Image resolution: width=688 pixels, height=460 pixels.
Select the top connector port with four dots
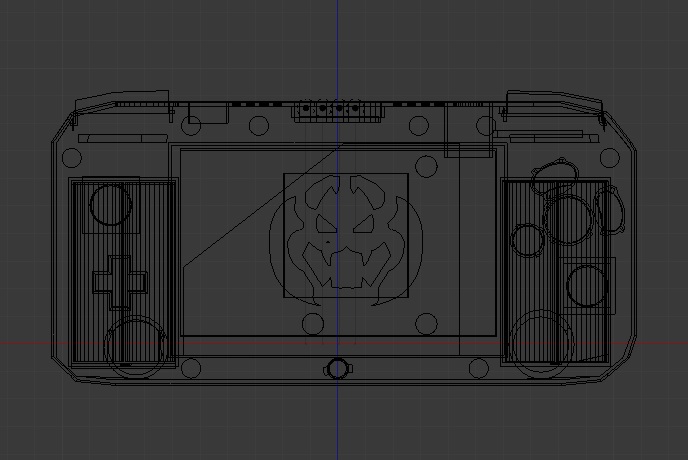click(338, 111)
